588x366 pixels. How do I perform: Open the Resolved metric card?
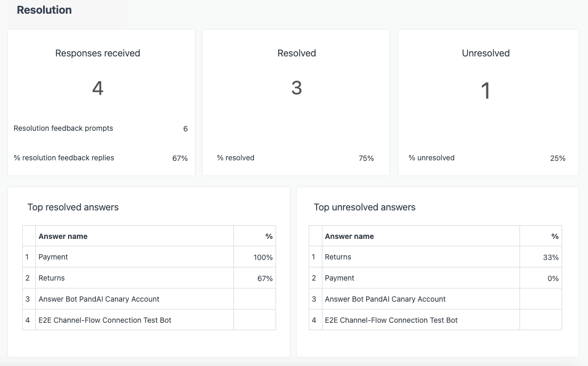[x=296, y=102]
